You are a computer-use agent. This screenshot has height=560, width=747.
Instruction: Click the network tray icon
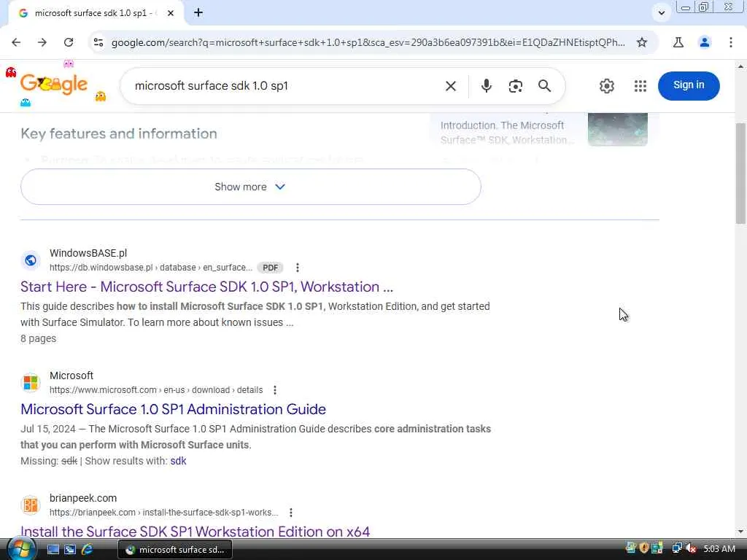[x=677, y=548]
